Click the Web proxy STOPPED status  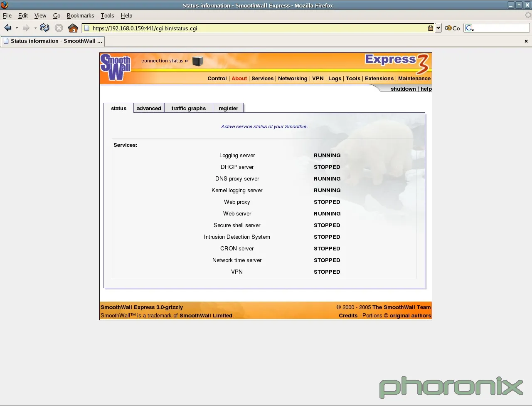pyautogui.click(x=327, y=202)
